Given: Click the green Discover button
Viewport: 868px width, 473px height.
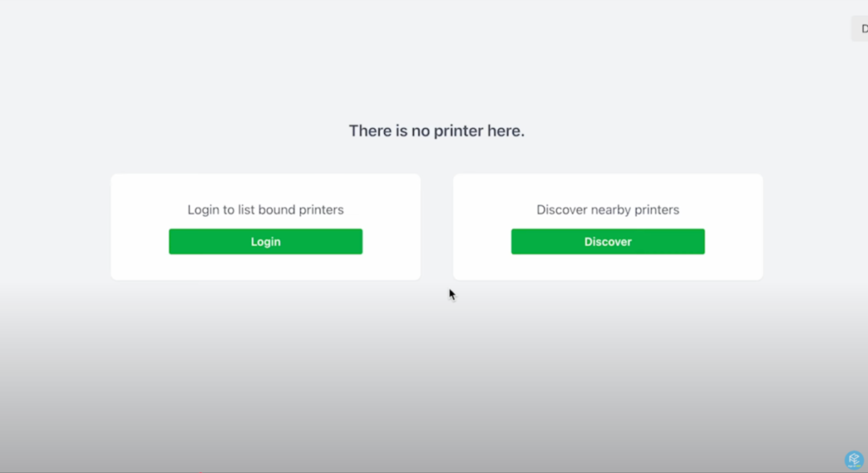Looking at the screenshot, I should pos(608,242).
